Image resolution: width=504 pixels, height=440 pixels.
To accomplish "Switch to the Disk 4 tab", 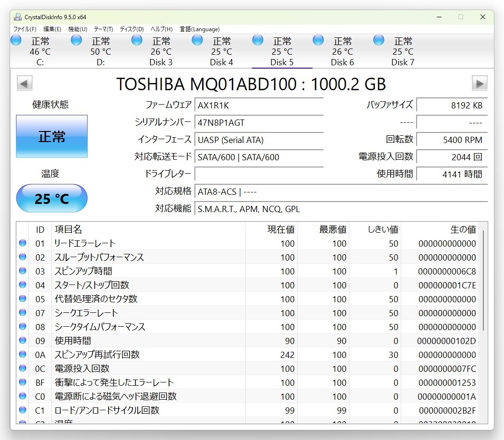I will tap(221, 51).
